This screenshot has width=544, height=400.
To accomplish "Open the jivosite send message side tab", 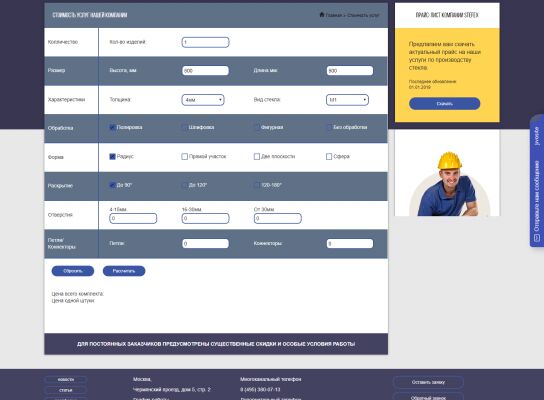I will (537, 181).
